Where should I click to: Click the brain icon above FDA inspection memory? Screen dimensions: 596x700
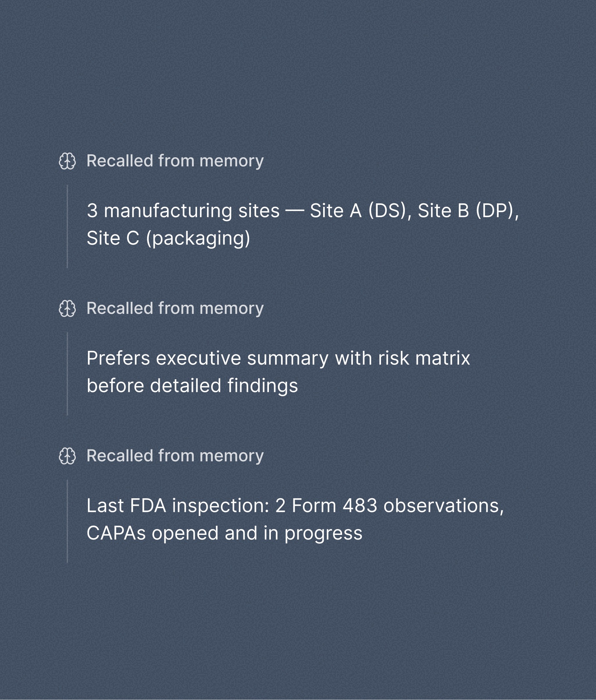pos(67,456)
